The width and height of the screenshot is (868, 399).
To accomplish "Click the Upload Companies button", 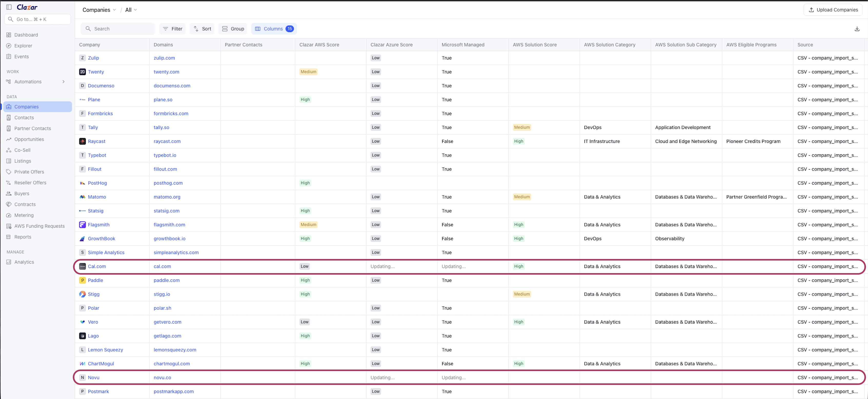I will coord(833,10).
